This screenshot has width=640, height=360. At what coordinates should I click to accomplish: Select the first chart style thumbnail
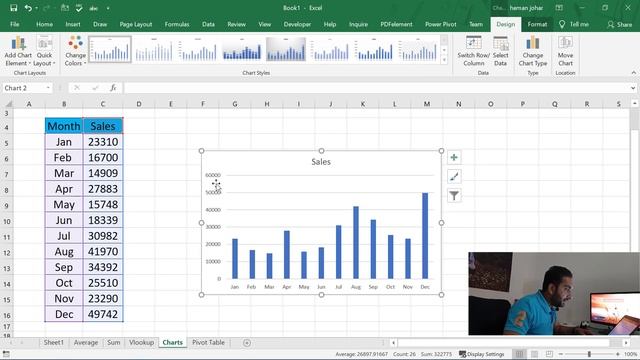110,49
